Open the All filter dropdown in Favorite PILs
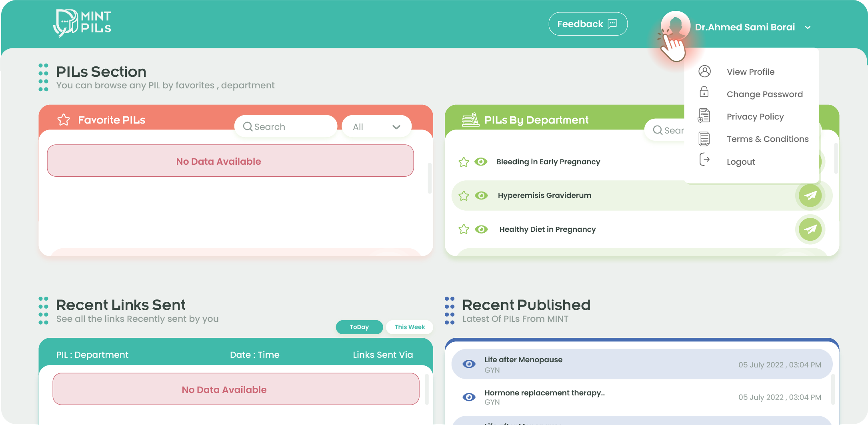 (376, 127)
